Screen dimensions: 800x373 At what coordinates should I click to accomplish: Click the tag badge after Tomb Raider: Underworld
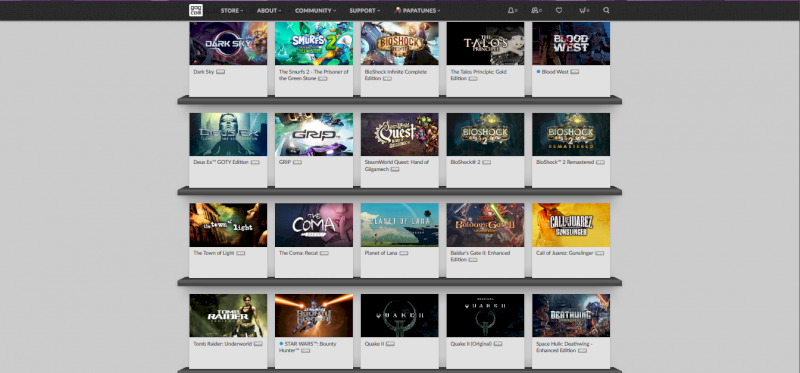[x=258, y=344]
